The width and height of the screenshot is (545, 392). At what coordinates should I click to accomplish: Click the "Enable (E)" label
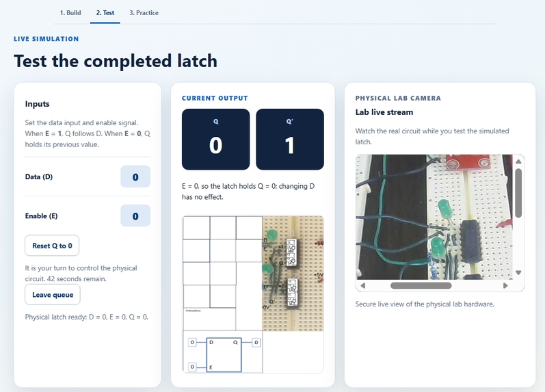tap(41, 216)
